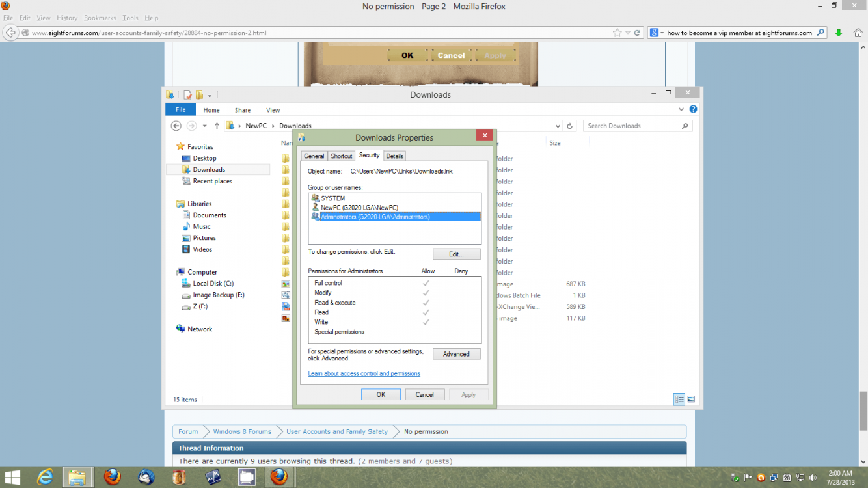Click the Explorer forward navigation arrow
Image resolution: width=868 pixels, height=488 pixels.
coord(191,126)
